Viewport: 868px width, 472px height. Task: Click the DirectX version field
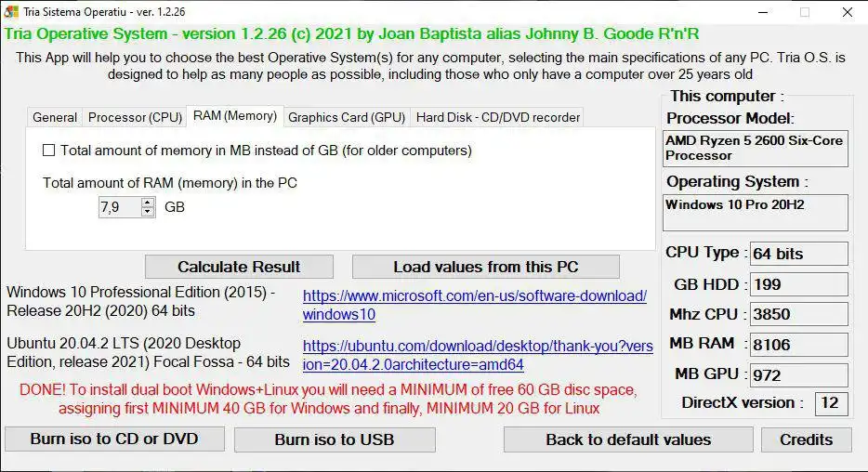pos(831,403)
